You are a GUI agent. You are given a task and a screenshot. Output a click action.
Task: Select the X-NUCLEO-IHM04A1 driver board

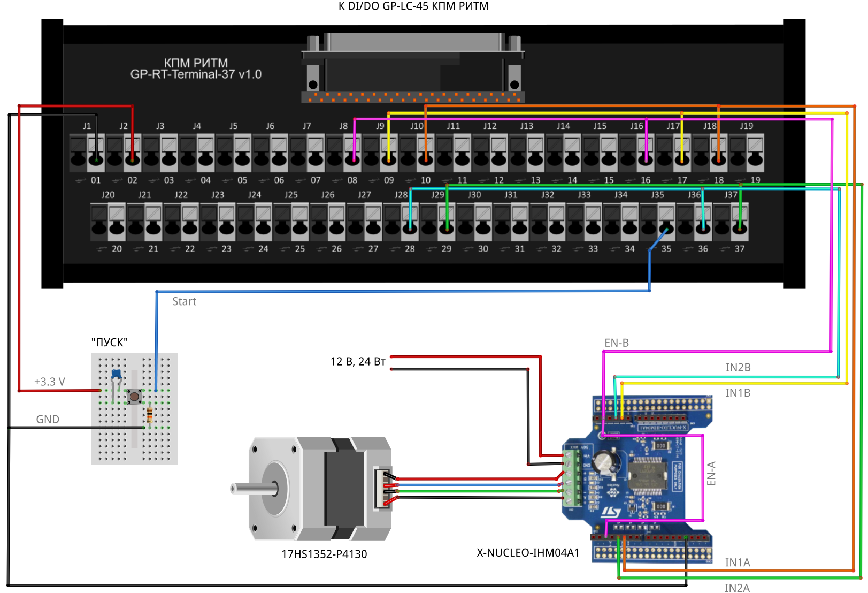coord(647,479)
